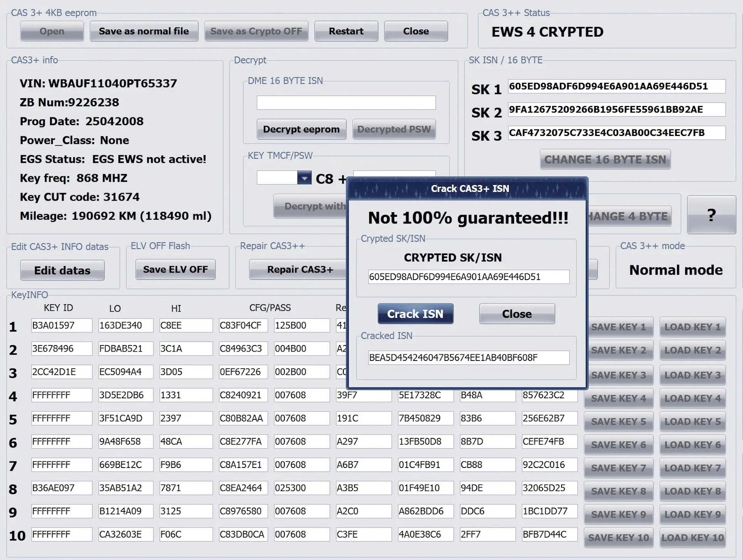
Task: Click the Restart button
Action: tap(346, 31)
